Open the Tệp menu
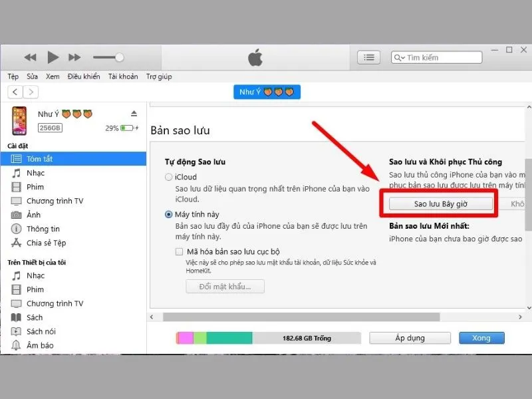This screenshot has height=399, width=532. [x=13, y=76]
